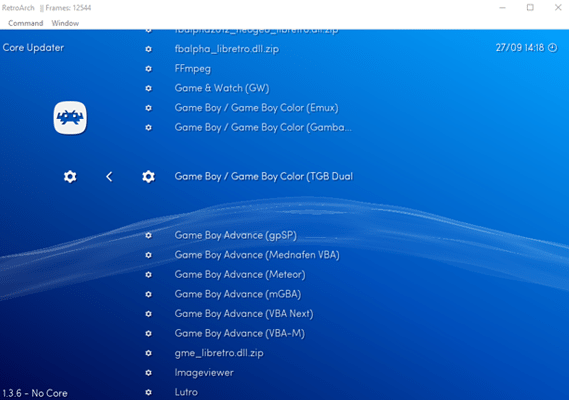Screen dimensions: 569x400
Task: Click the gear icon beside FFmpeg
Action: point(148,69)
